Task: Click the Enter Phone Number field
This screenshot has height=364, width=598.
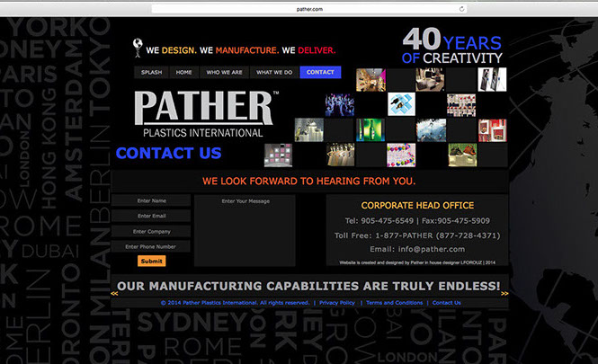Action: [151, 246]
